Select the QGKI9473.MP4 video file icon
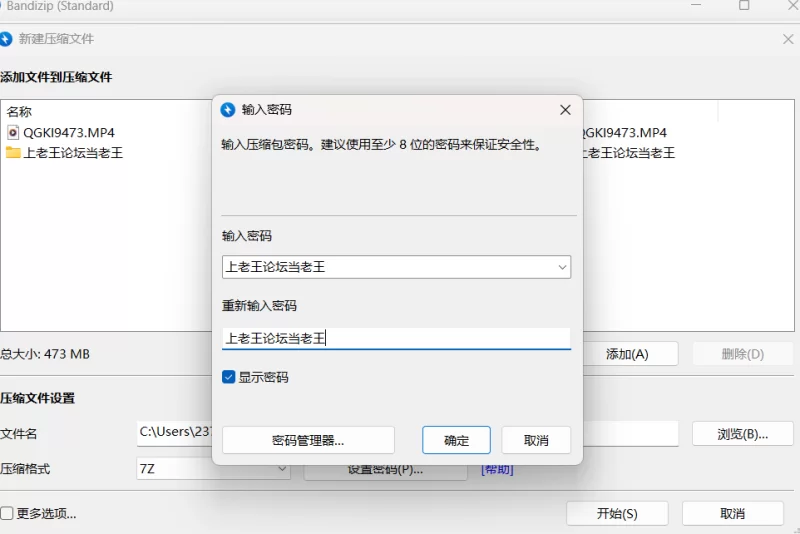The image size is (800, 534). [x=12, y=132]
